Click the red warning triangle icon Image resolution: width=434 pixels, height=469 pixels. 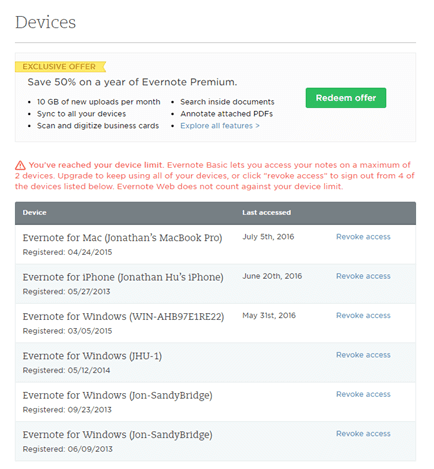click(20, 165)
